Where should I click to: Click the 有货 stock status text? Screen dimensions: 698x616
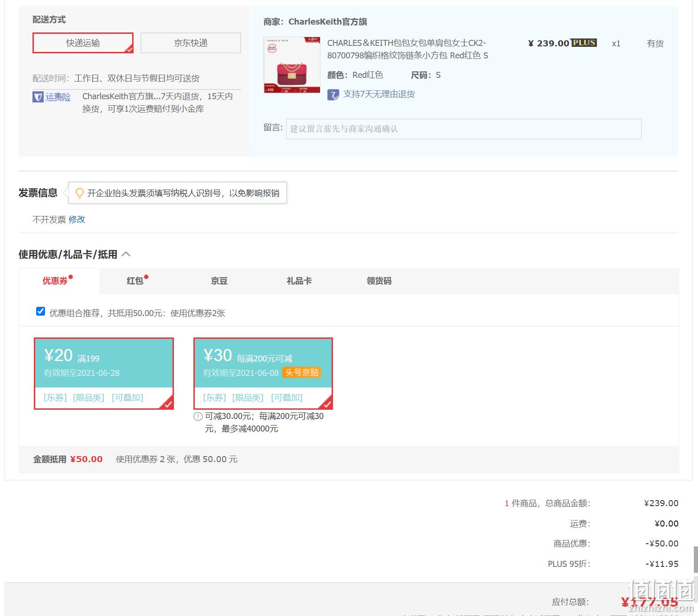(x=655, y=44)
